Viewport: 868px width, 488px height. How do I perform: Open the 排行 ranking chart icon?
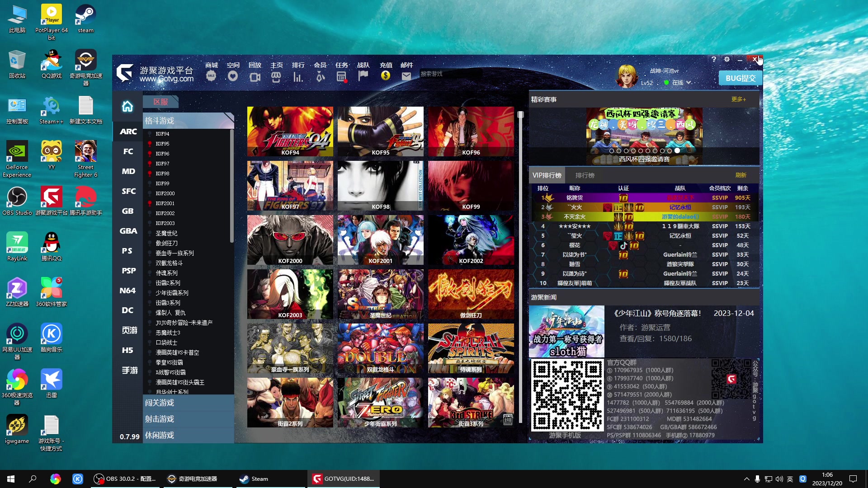[x=298, y=76]
